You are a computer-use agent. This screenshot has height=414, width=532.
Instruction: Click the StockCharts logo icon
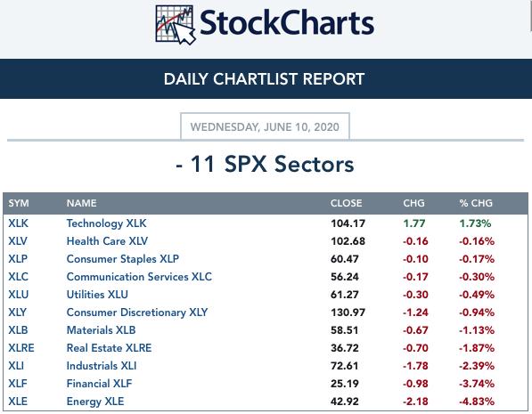pos(176,25)
